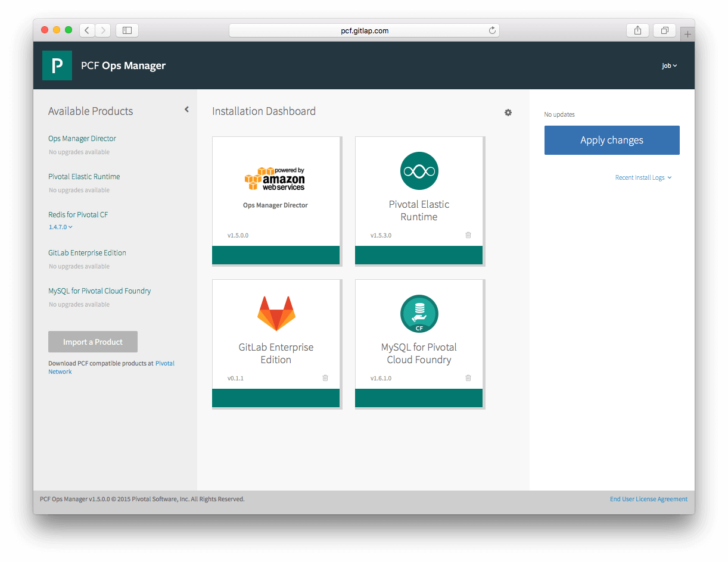The height and width of the screenshot is (562, 728).
Task: Click the Amazon Web Services logo
Action: pos(275,179)
